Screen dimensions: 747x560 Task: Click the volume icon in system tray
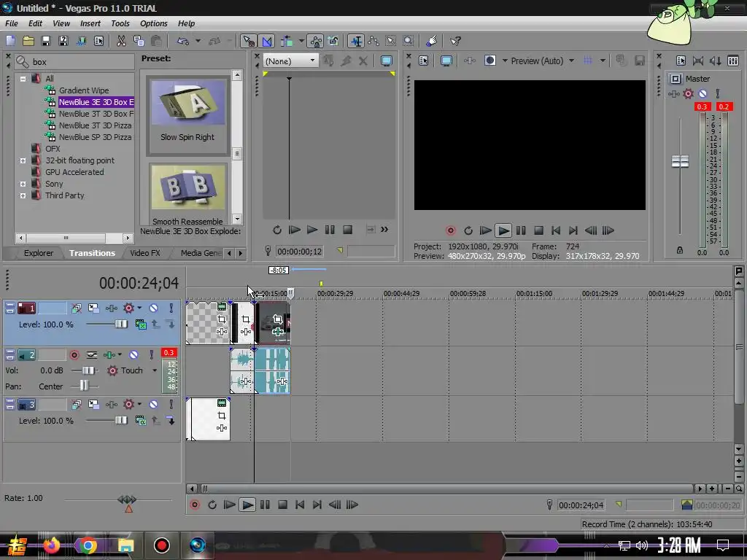click(642, 545)
